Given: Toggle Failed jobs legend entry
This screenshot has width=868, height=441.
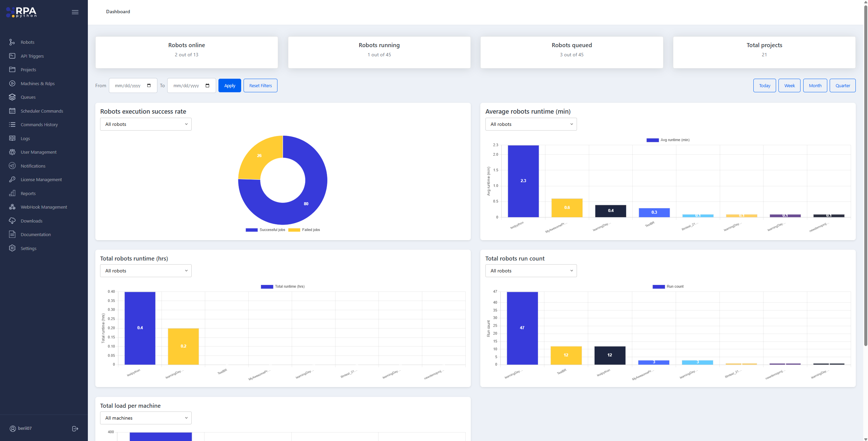Looking at the screenshot, I should coord(304,230).
